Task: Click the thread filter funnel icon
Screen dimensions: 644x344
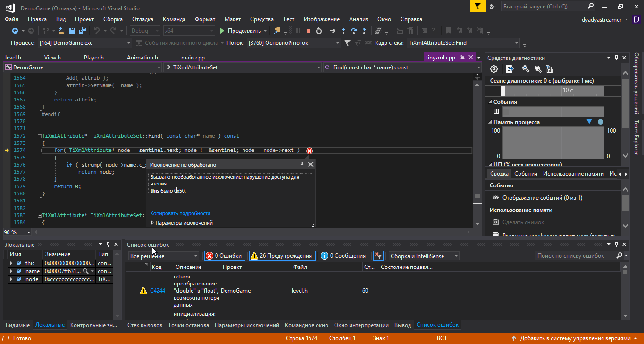Action: [348, 43]
